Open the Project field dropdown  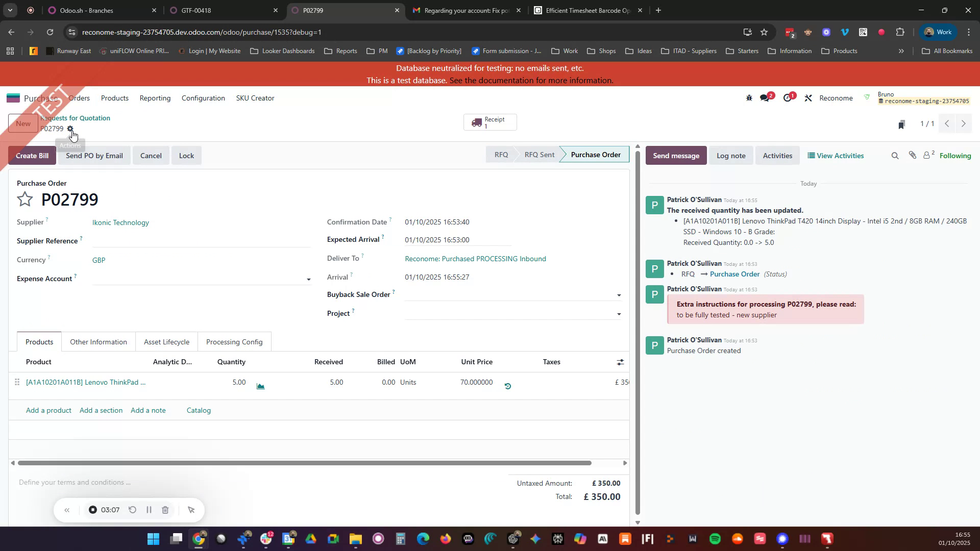619,313
